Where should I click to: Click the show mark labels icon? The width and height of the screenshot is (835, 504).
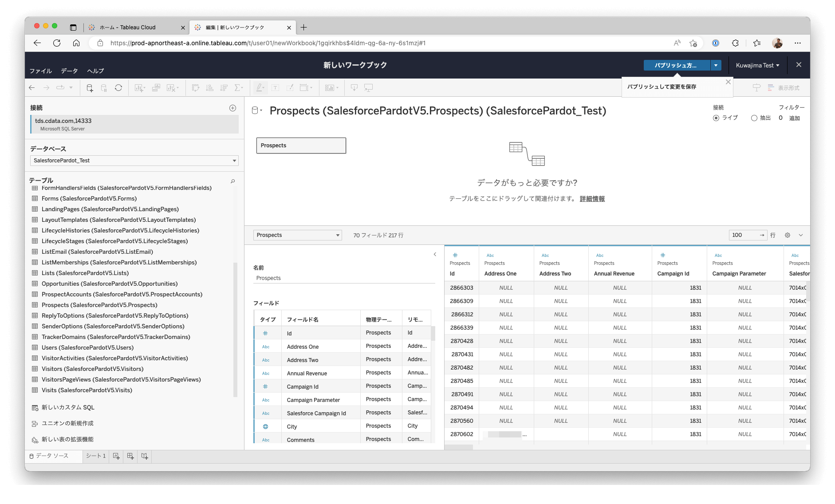276,88
